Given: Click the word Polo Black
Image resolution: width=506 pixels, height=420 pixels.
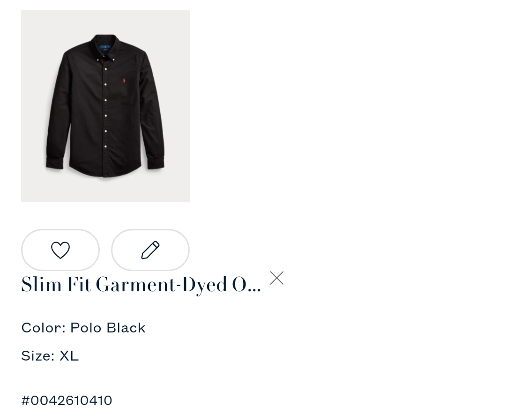Looking at the screenshot, I should (108, 328).
